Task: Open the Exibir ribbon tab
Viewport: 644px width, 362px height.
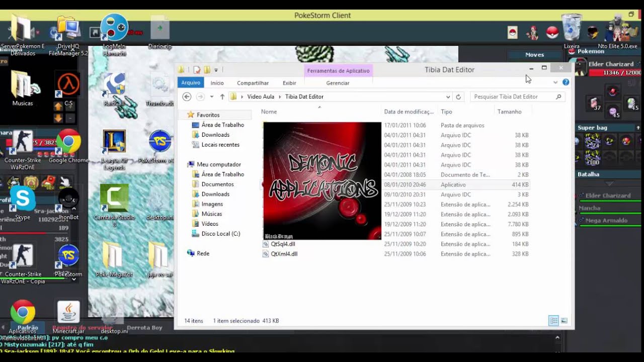Action: [x=289, y=83]
